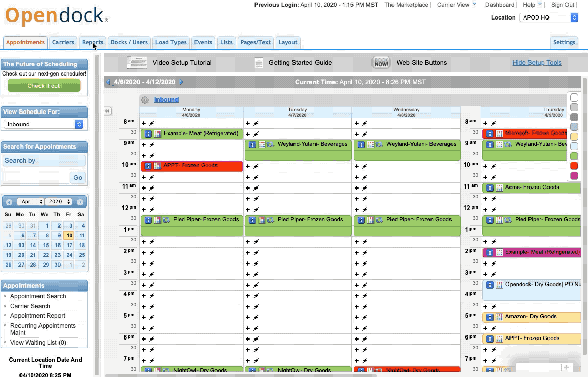
Task: Go to previous month in mini calendar
Action: coord(9,202)
